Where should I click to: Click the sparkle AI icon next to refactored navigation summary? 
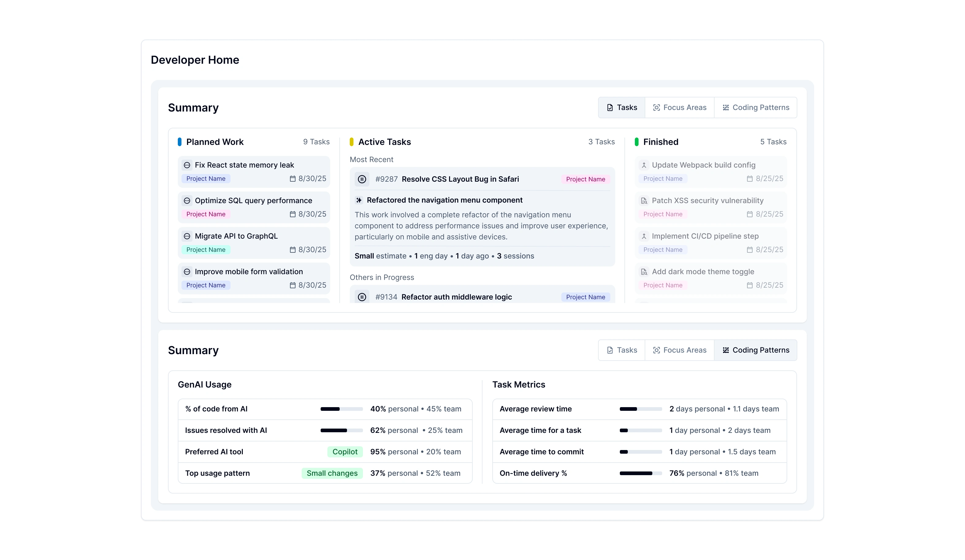click(x=359, y=200)
